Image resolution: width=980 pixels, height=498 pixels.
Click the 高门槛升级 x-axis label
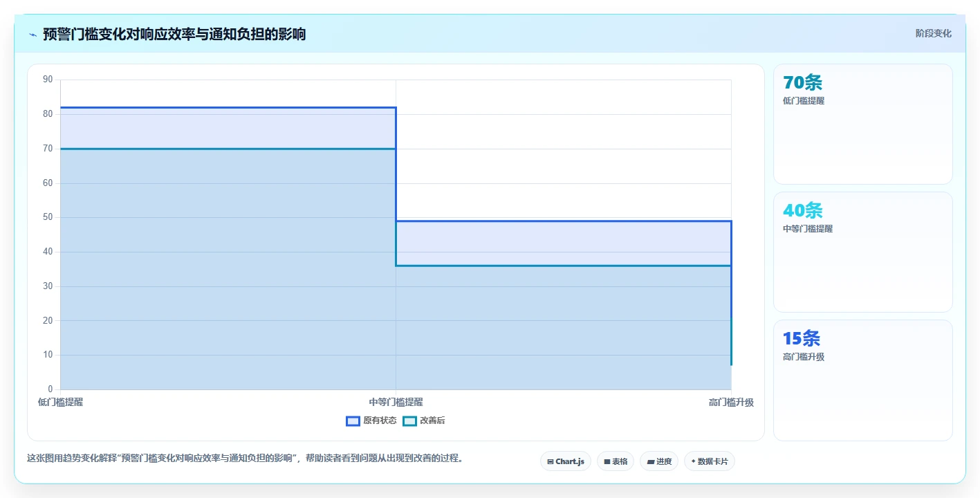coord(731,402)
